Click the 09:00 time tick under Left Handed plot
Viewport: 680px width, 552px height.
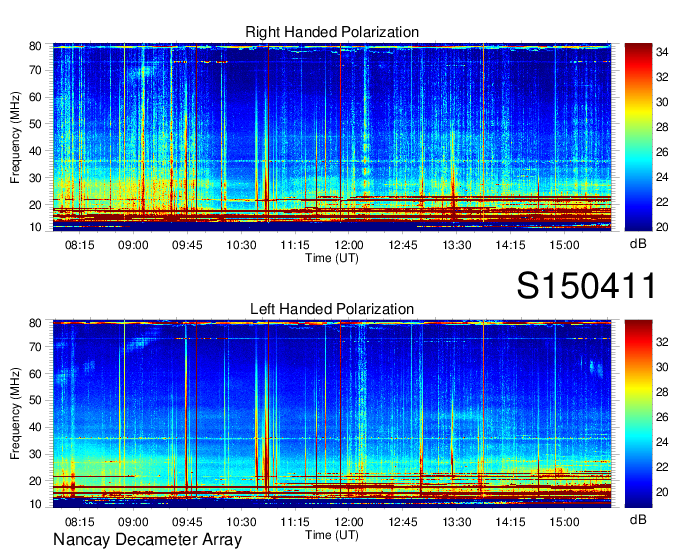click(x=133, y=522)
